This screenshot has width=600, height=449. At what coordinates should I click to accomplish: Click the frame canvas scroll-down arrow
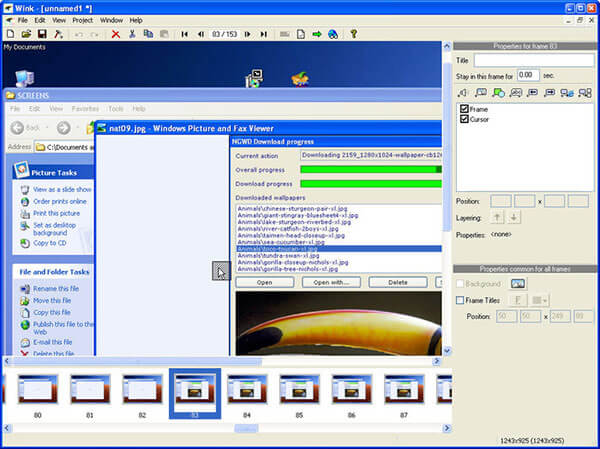447,351
